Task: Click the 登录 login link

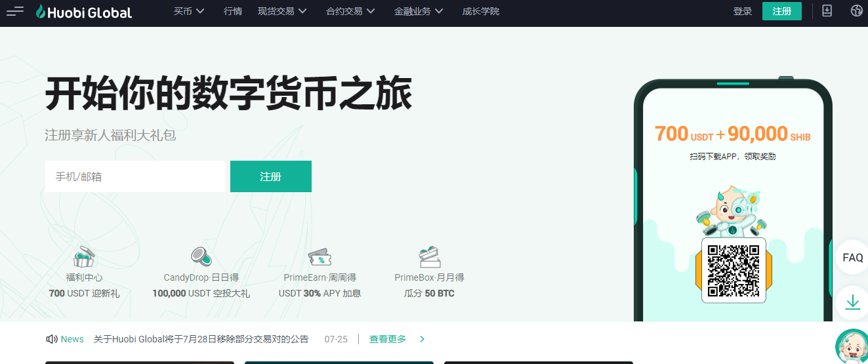Action: pyautogui.click(x=742, y=11)
